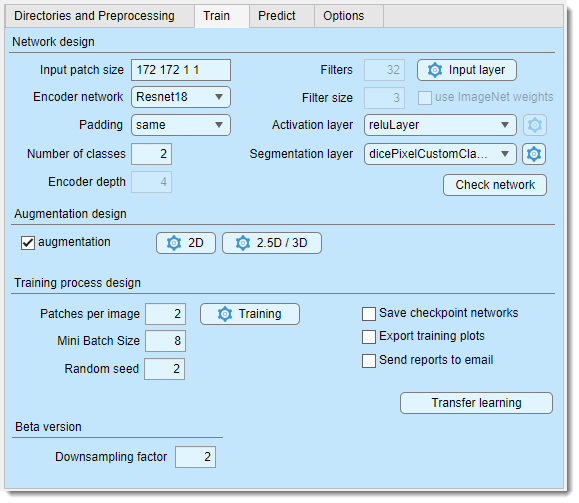Image resolution: width=579 pixels, height=503 pixels.
Task: Click the Check network button
Action: pos(494,185)
